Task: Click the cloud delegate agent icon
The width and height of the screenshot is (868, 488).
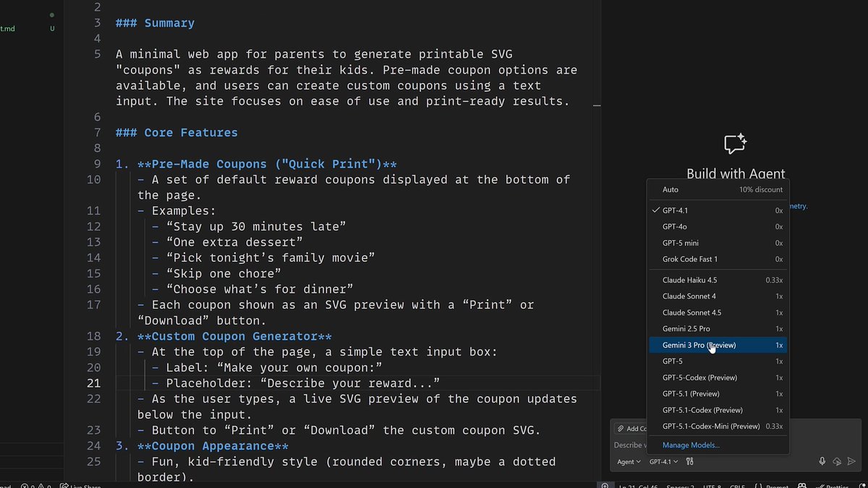Action: (837, 461)
